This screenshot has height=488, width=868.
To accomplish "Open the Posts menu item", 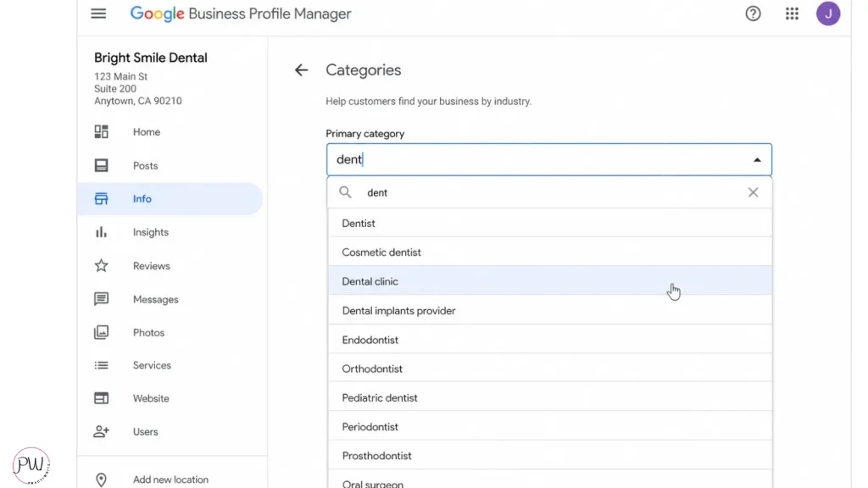I will click(145, 166).
